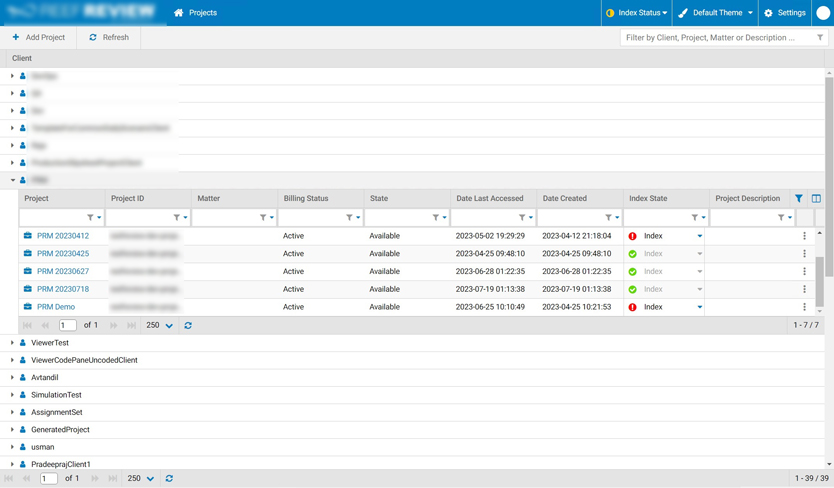Open the PRM 20230627 project link
834x488 pixels.
pos(63,272)
